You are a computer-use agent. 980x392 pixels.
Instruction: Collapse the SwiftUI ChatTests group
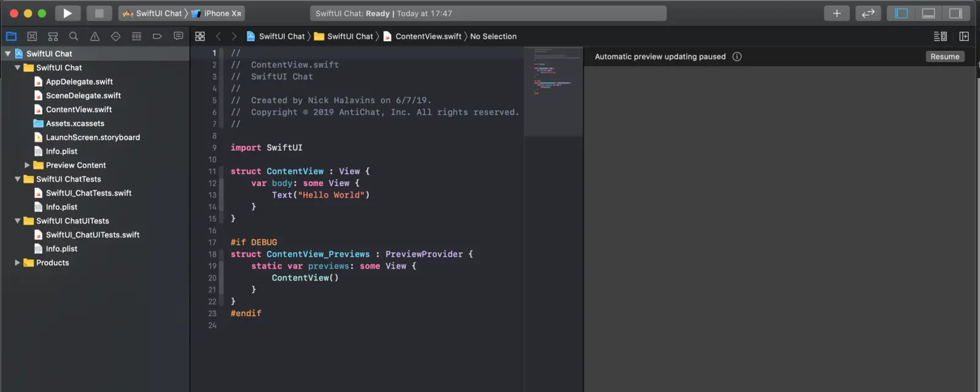pyautogui.click(x=18, y=179)
